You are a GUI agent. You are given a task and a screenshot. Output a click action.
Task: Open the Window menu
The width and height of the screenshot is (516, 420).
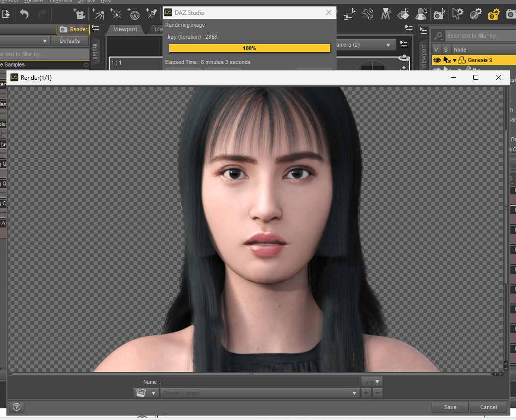(x=33, y=1)
